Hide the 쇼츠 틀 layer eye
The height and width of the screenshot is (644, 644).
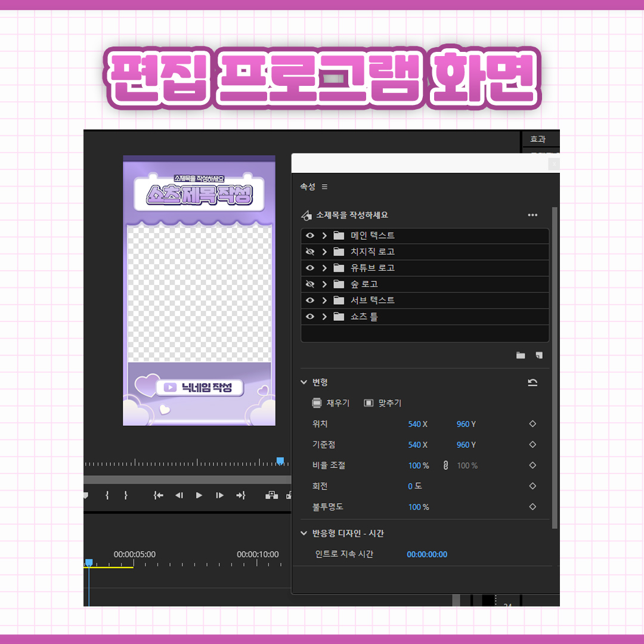[310, 316]
